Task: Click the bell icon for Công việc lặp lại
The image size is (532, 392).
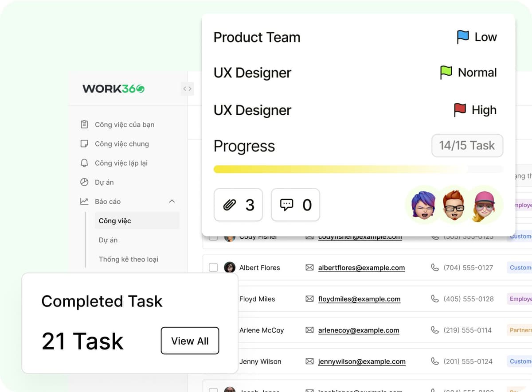Action: click(x=84, y=163)
